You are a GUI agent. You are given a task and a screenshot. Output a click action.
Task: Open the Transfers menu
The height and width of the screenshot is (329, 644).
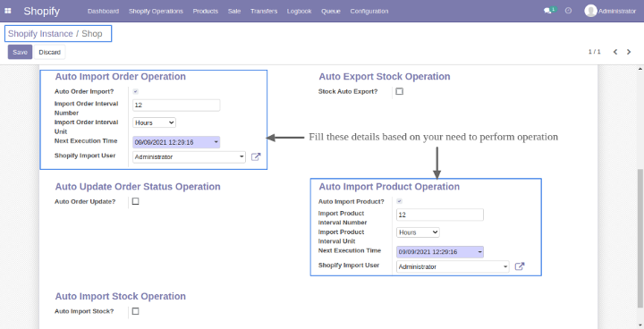coord(264,11)
